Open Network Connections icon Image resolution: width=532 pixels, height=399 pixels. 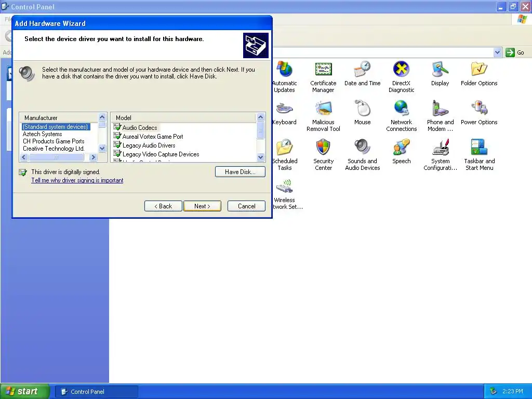pyautogui.click(x=402, y=109)
